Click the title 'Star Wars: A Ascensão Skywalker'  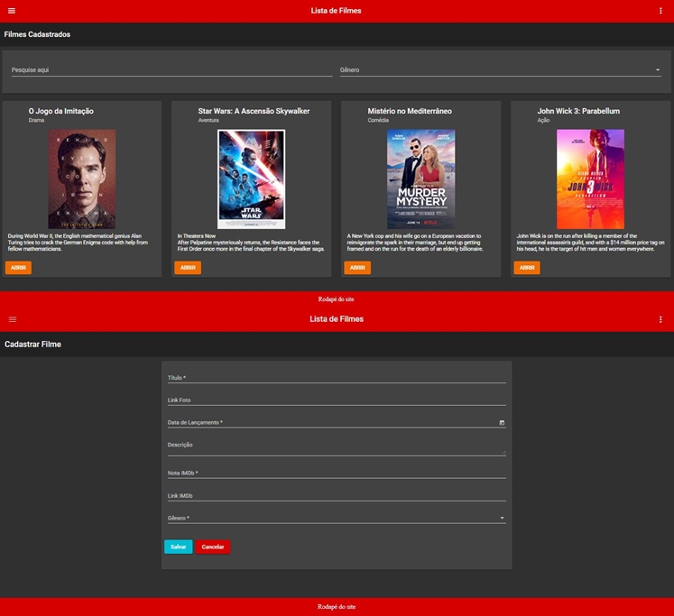(254, 111)
